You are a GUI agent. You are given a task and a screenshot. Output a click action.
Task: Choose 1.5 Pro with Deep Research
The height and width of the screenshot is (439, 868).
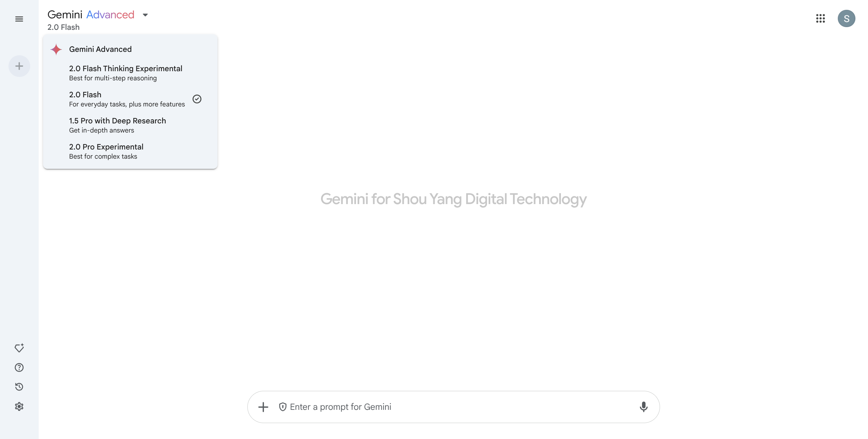pyautogui.click(x=117, y=125)
